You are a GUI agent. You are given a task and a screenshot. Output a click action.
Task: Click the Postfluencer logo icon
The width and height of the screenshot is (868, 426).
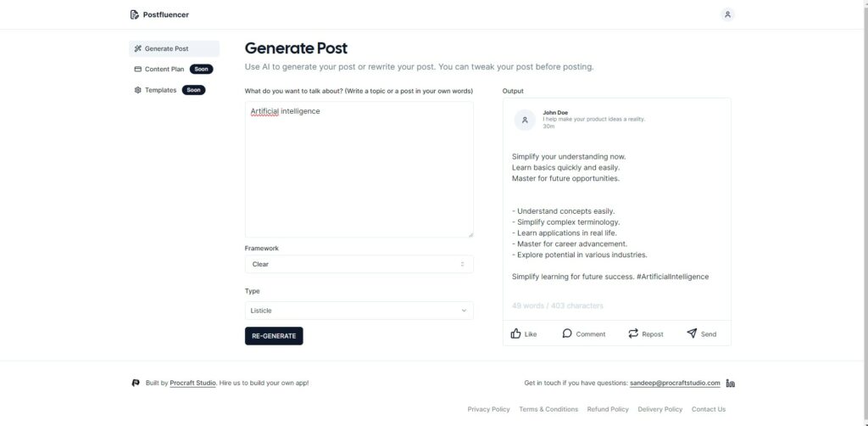[134, 15]
